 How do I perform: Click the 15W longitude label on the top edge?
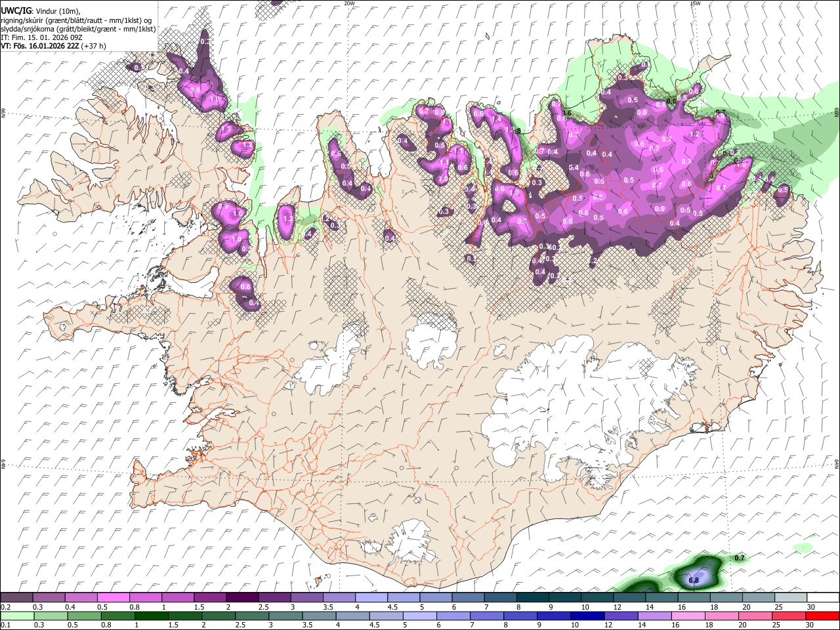click(x=696, y=3)
